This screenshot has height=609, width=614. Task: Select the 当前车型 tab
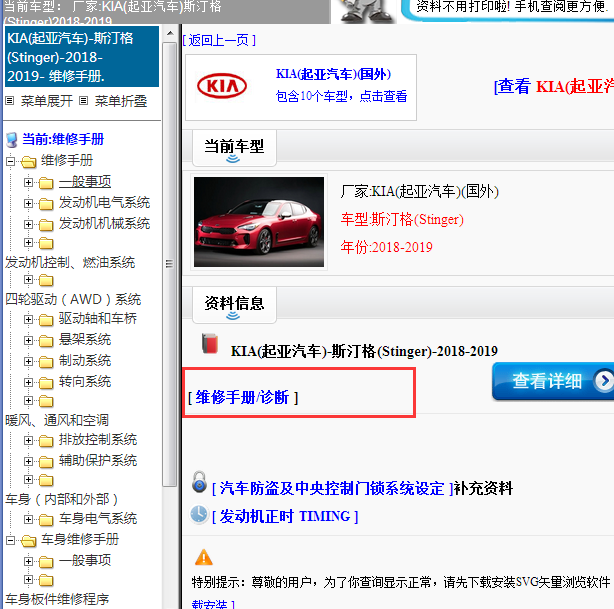pyautogui.click(x=234, y=148)
